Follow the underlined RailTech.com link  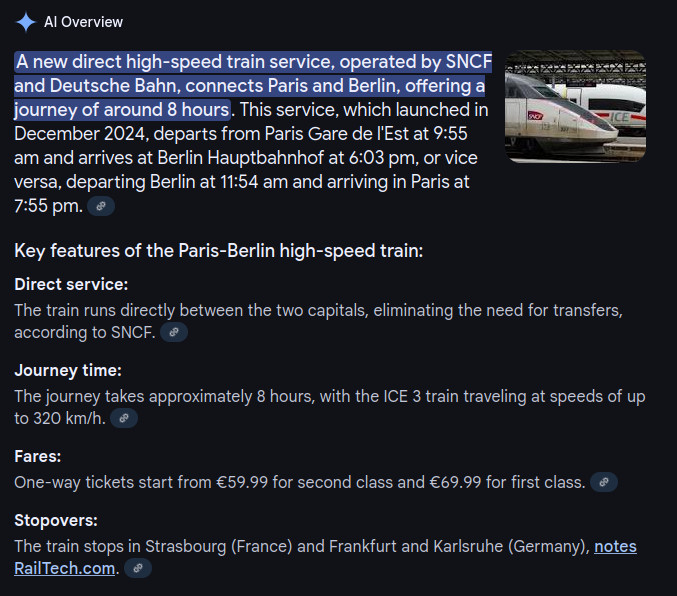click(64, 568)
